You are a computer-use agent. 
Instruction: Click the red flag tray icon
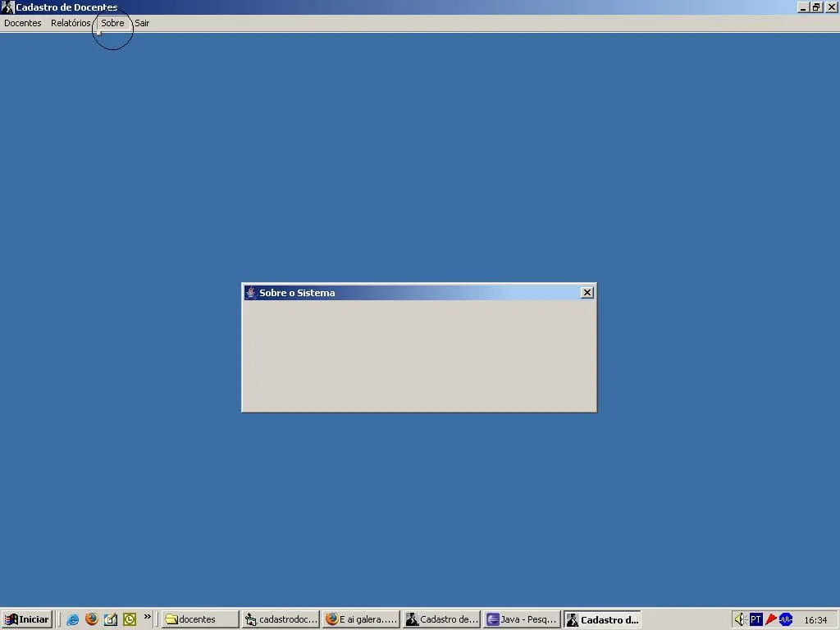770,619
